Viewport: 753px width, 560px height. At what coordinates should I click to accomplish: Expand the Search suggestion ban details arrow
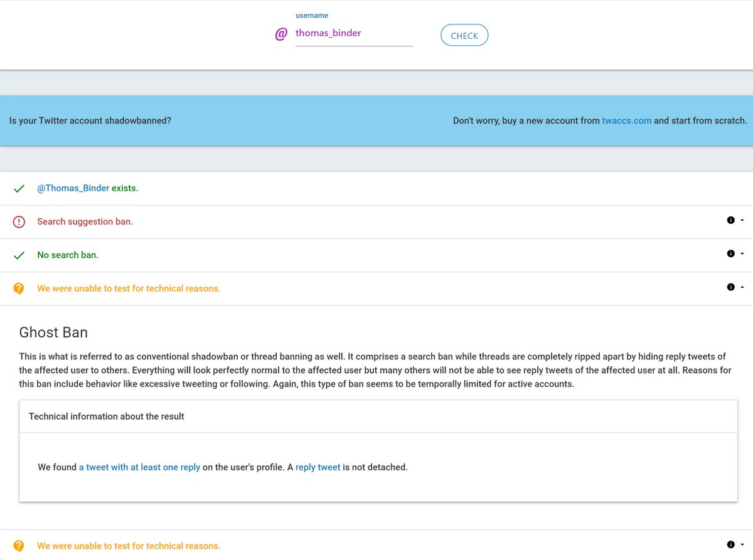point(742,221)
